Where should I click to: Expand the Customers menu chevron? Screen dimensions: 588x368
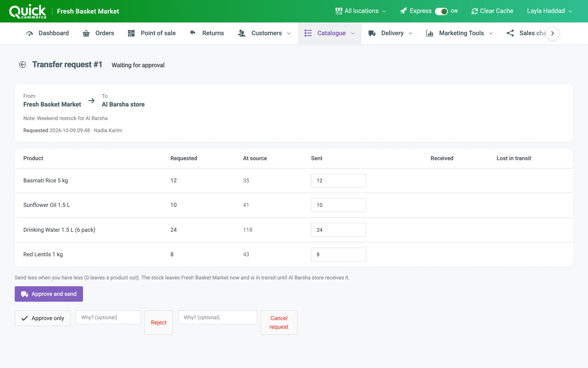pos(289,33)
